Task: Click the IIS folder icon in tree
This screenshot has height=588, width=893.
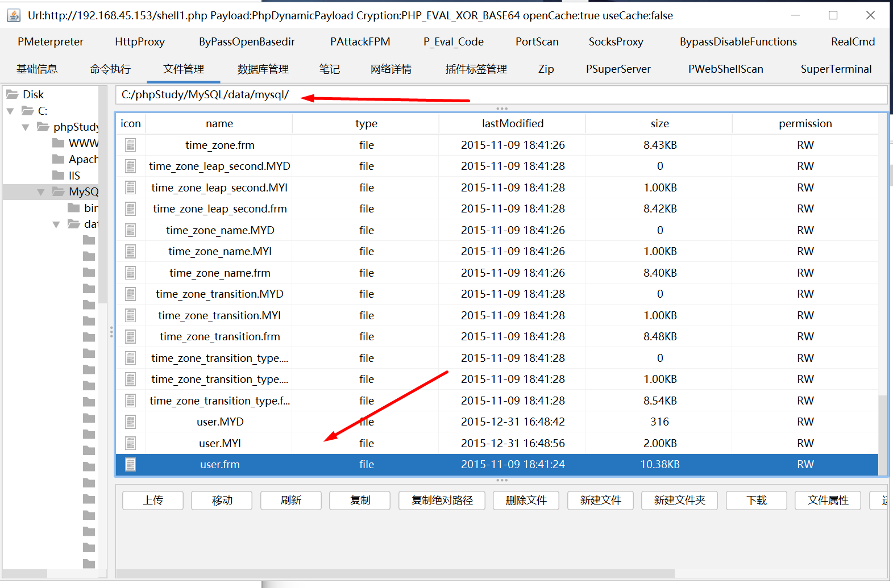Action: 58,175
